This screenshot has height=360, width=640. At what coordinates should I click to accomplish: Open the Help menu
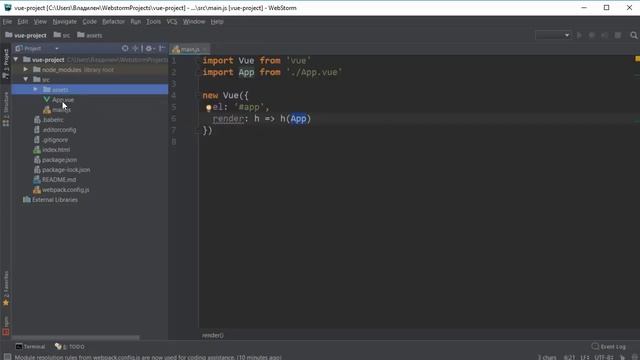point(217,22)
